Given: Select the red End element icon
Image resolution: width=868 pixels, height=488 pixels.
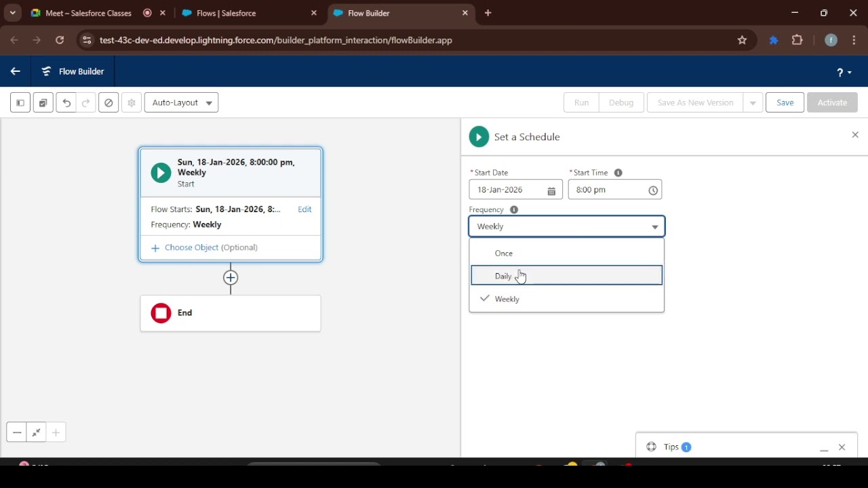Looking at the screenshot, I should (x=161, y=313).
